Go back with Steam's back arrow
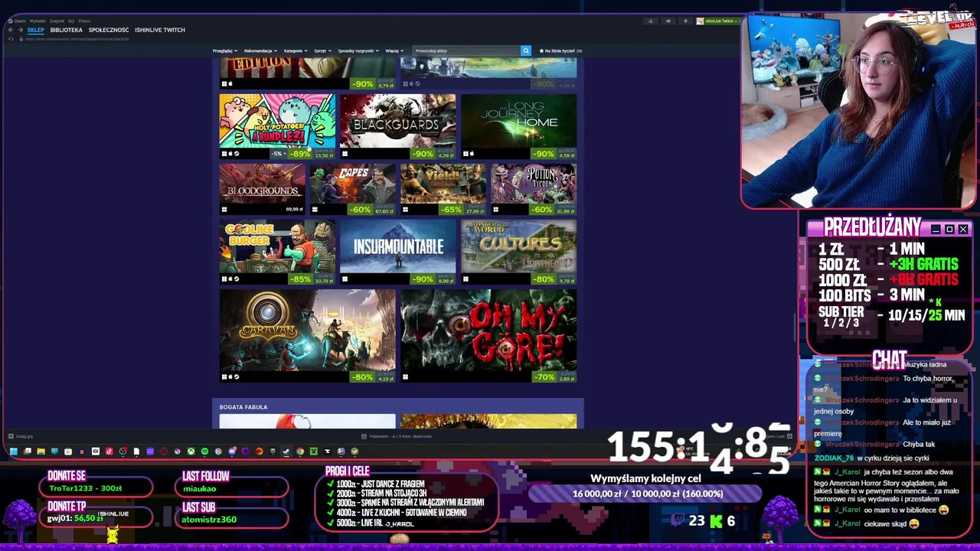Viewport: 980px width, 551px height. click(11, 30)
